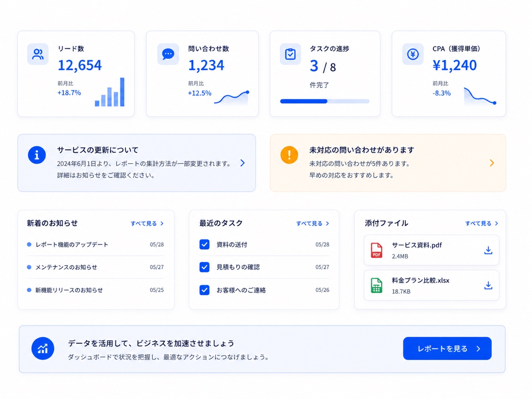Click the 2.4MB file size
This screenshot has height=399, width=532.
[400, 256]
